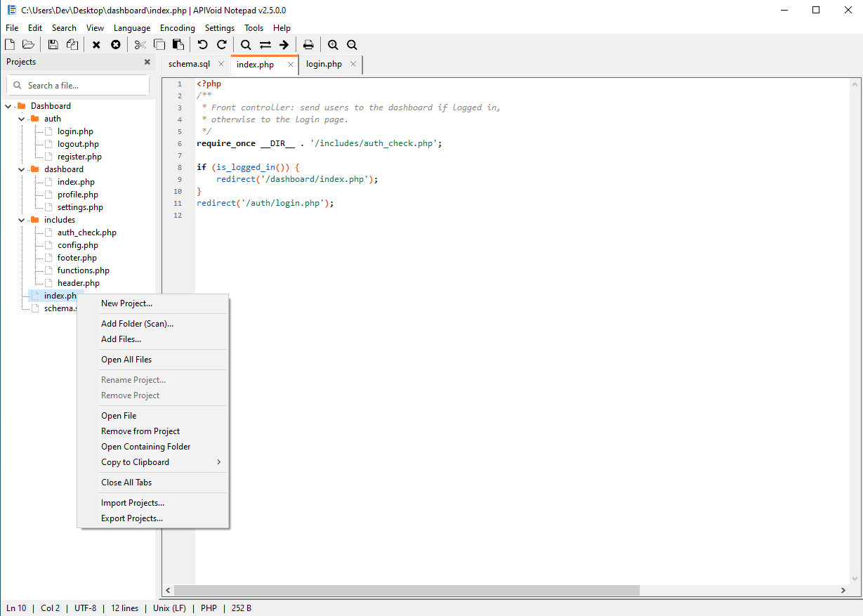Switch to the schema.sql tab

click(189, 64)
